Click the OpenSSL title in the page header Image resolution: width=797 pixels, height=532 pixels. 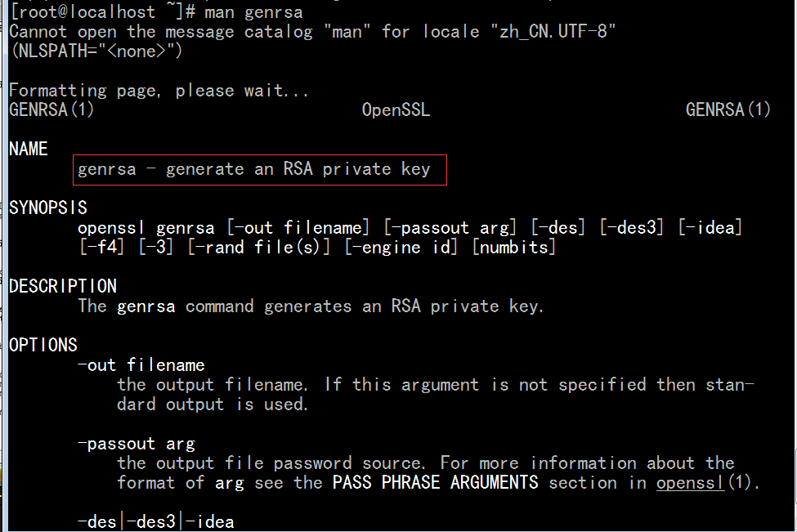[396, 110]
